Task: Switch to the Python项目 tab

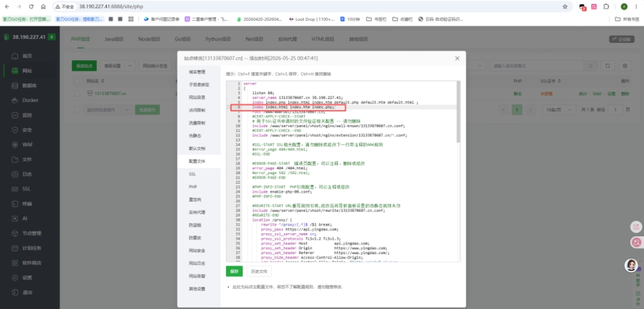Action: pyautogui.click(x=218, y=39)
